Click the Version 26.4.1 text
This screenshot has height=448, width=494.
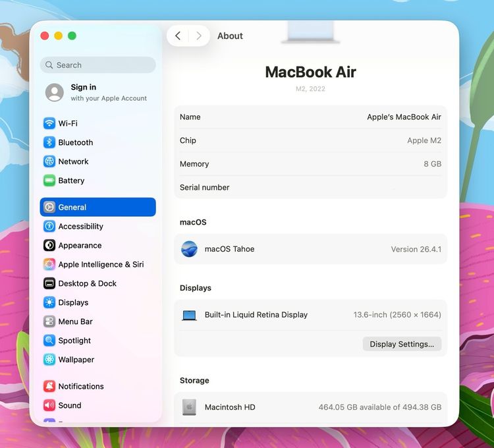(416, 249)
